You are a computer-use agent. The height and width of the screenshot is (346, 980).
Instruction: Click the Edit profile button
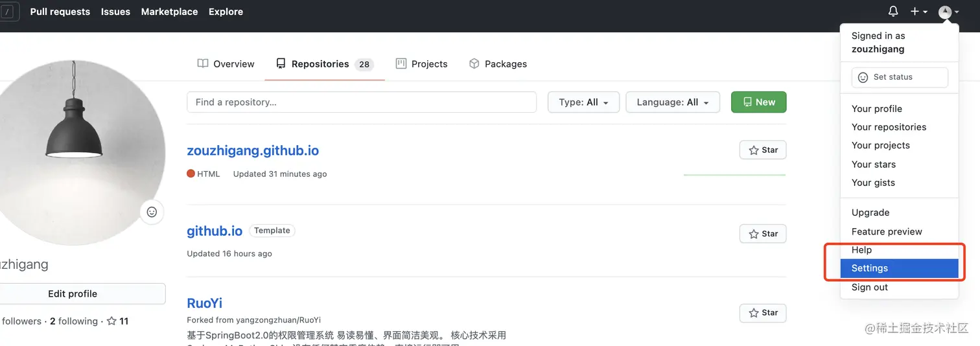tap(73, 294)
